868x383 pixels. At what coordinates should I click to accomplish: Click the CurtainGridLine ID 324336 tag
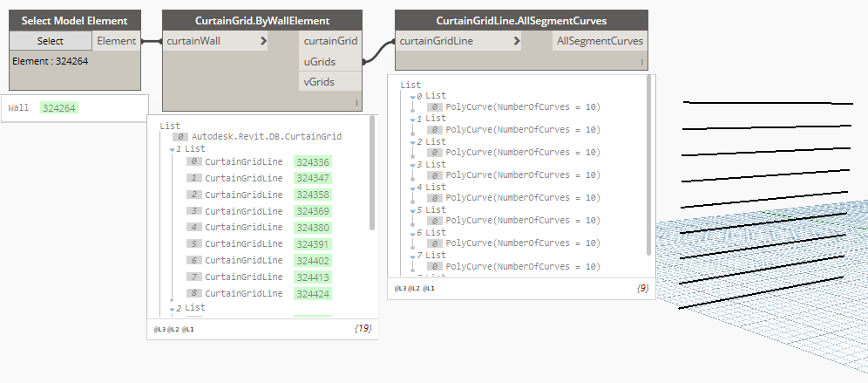click(x=312, y=162)
